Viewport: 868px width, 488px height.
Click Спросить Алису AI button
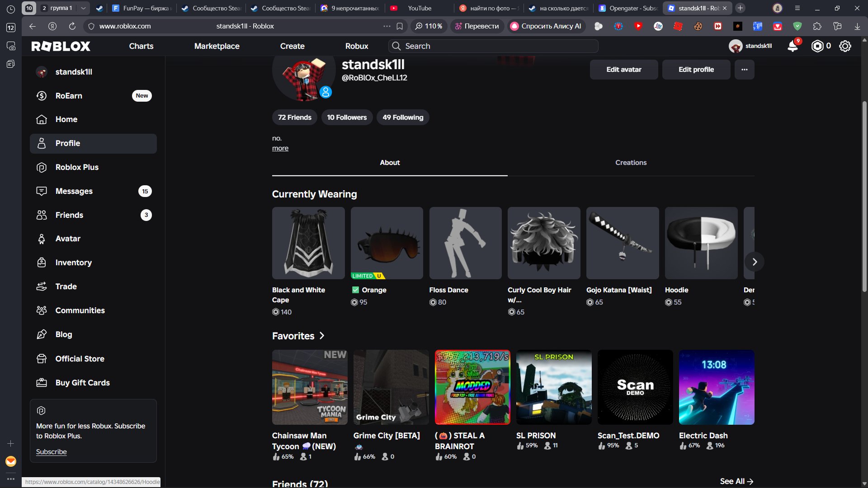coord(546,26)
